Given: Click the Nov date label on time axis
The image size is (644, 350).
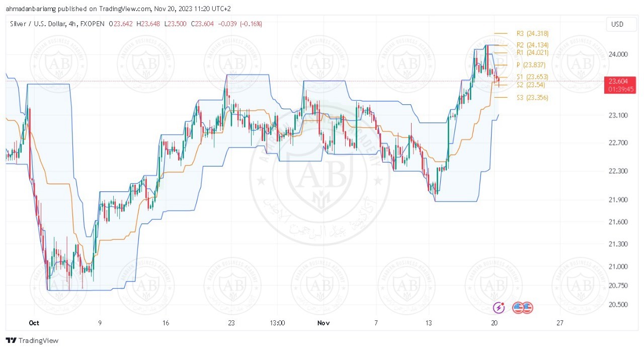Looking at the screenshot, I should (324, 323).
